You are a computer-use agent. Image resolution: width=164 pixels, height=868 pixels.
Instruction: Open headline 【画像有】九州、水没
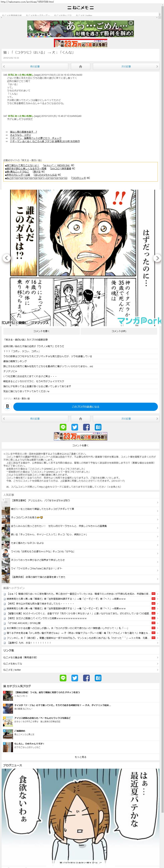click(29, 642)
